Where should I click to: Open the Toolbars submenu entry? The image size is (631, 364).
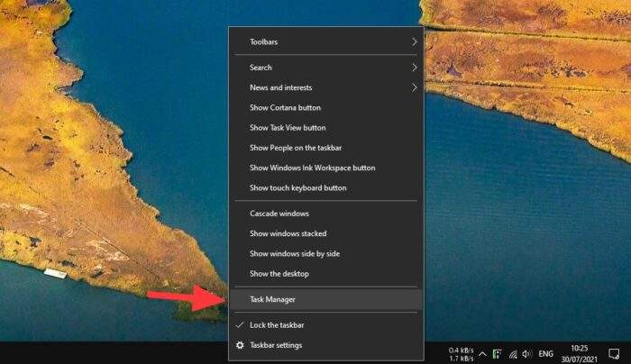(x=326, y=41)
